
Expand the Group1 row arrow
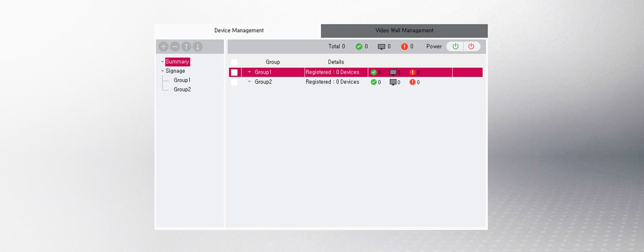(x=249, y=72)
